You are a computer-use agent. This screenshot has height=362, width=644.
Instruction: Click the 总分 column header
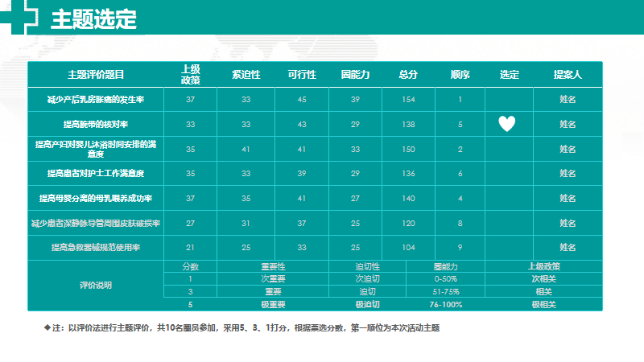click(408, 75)
